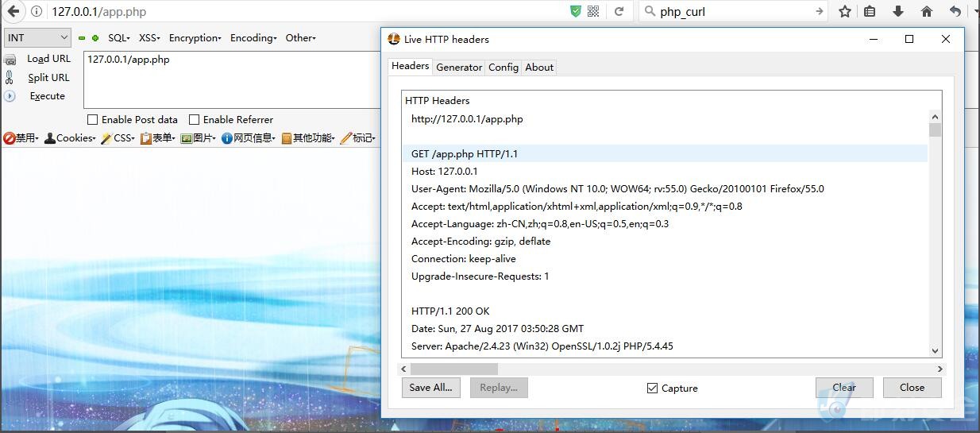Select the HTTP/1.1 200 OK line
980x433 pixels.
(665, 311)
